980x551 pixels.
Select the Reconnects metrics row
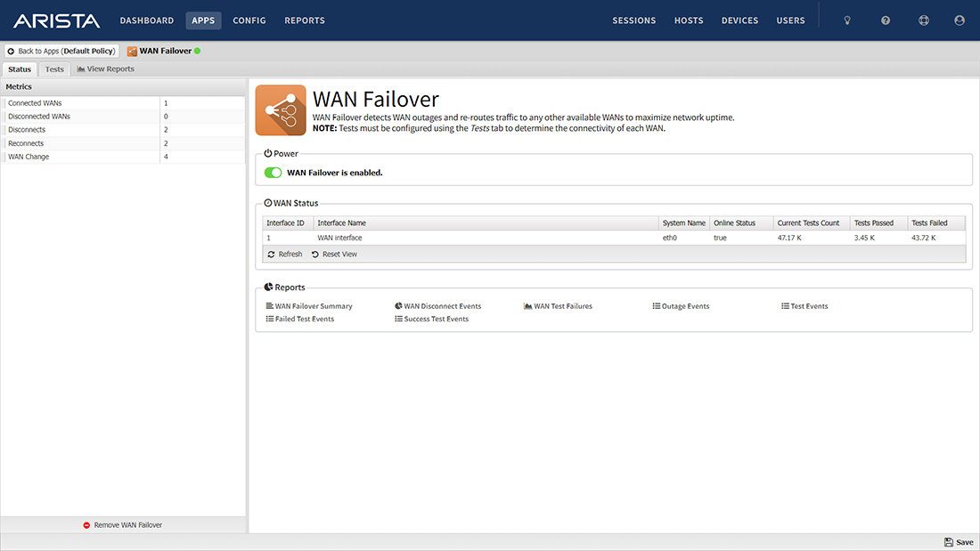[x=123, y=143]
